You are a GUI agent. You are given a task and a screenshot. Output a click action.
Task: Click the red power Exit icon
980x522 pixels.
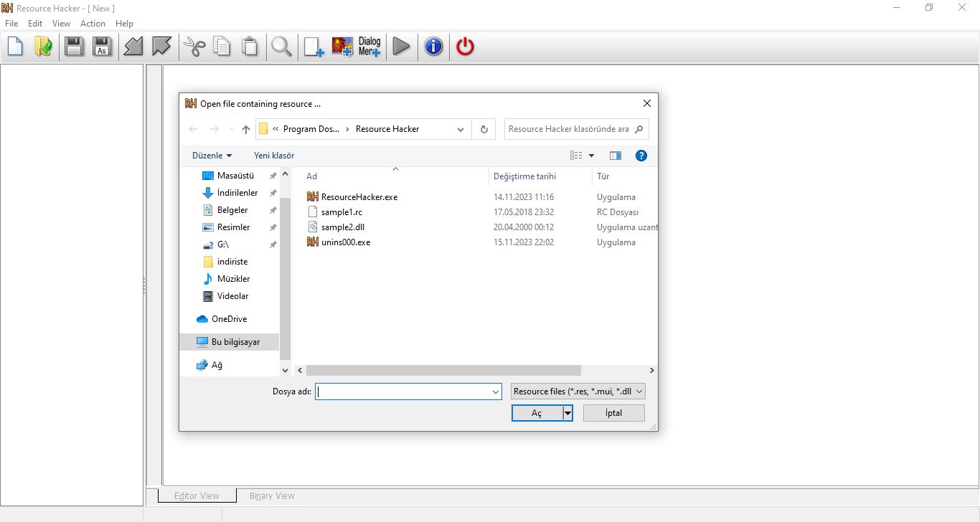pos(466,47)
